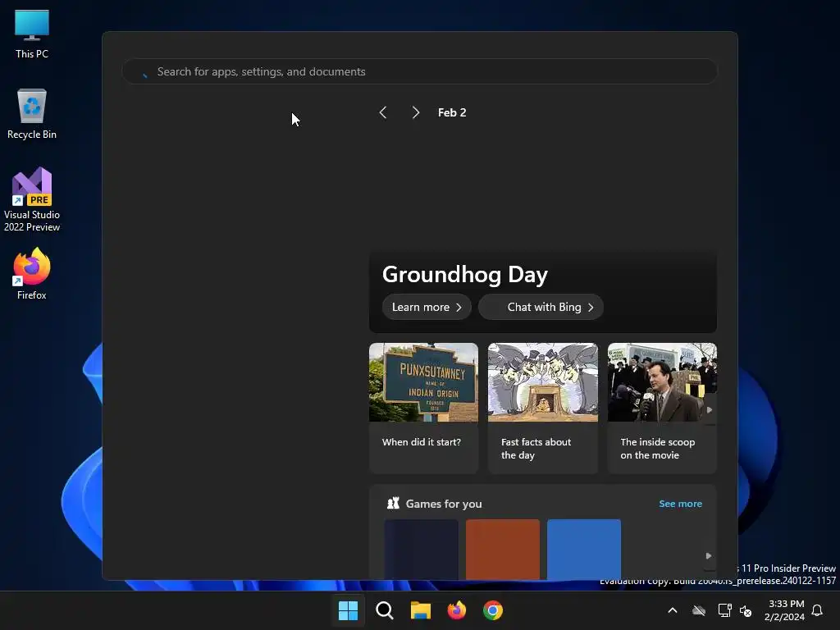Open This PC desktop icon
The image size is (840, 630).
pos(32,34)
